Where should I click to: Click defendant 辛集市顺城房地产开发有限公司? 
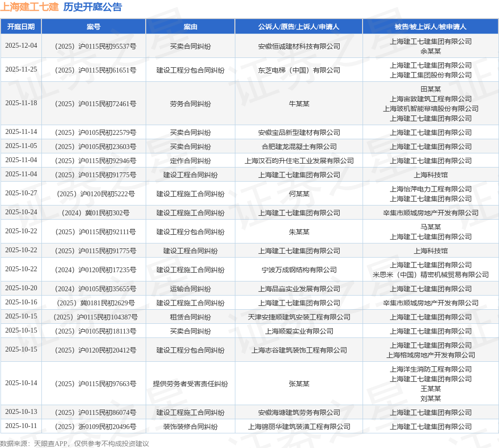click(430, 212)
